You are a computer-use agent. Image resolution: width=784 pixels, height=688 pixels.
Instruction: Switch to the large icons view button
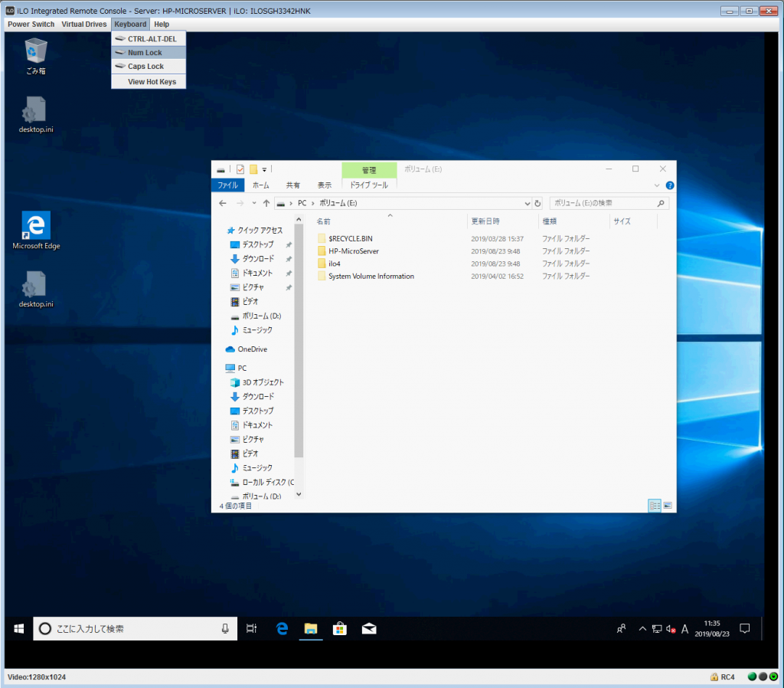[668, 506]
